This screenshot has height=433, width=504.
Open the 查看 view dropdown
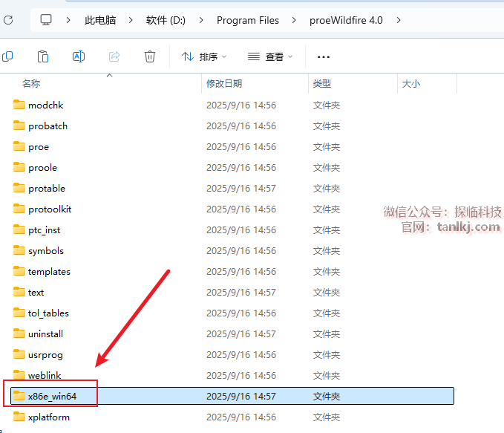(270, 56)
